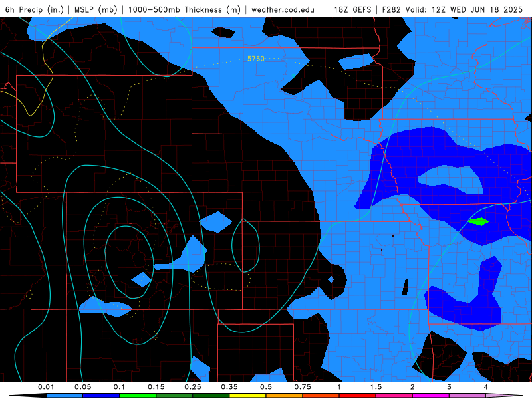Click the 0.75 legend value

303,387
